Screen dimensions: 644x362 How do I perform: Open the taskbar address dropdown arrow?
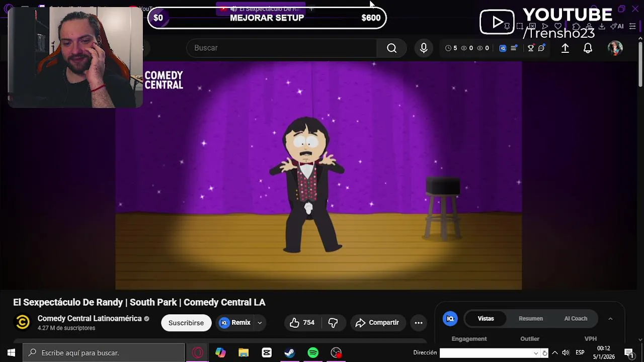(x=536, y=353)
